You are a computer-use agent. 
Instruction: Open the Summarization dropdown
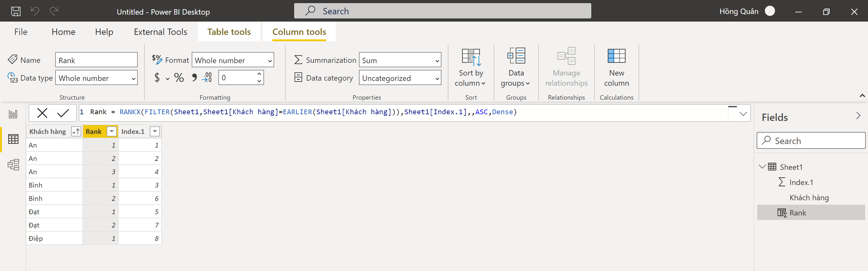point(400,60)
